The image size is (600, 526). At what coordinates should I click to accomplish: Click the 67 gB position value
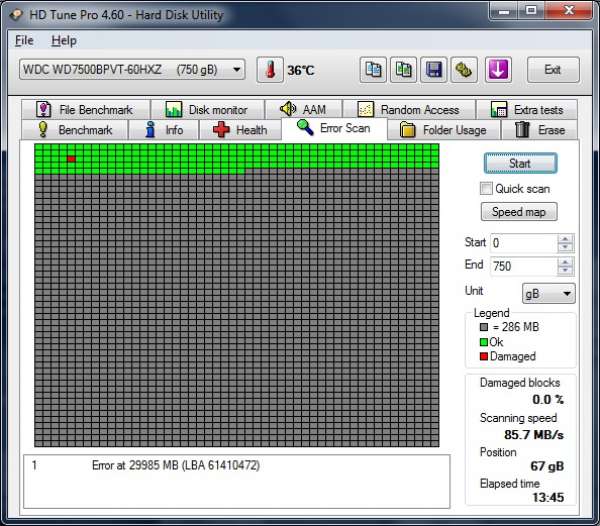pos(547,466)
